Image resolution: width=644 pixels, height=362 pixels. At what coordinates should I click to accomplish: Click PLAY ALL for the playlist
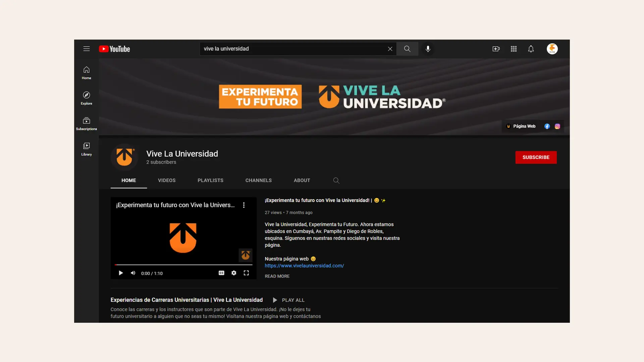point(289,300)
